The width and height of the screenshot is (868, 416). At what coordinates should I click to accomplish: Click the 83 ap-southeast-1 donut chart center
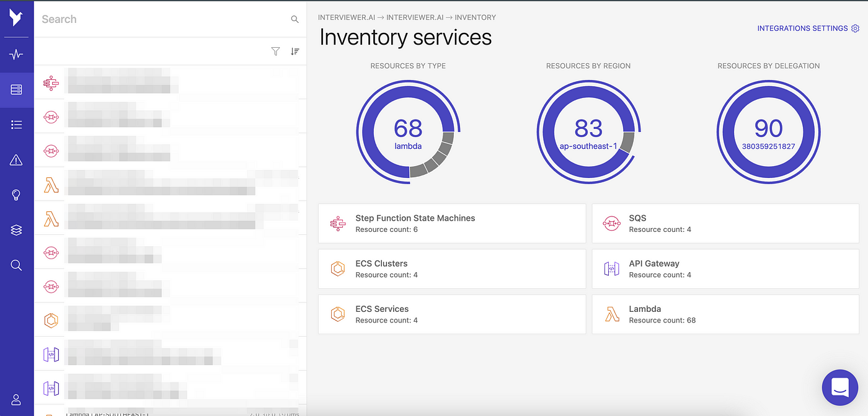tap(588, 132)
